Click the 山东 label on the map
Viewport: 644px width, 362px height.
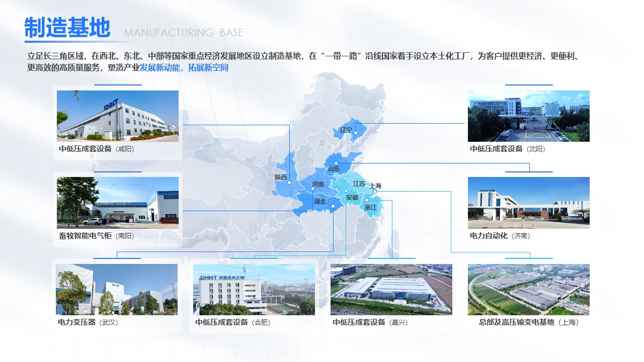tap(334, 169)
